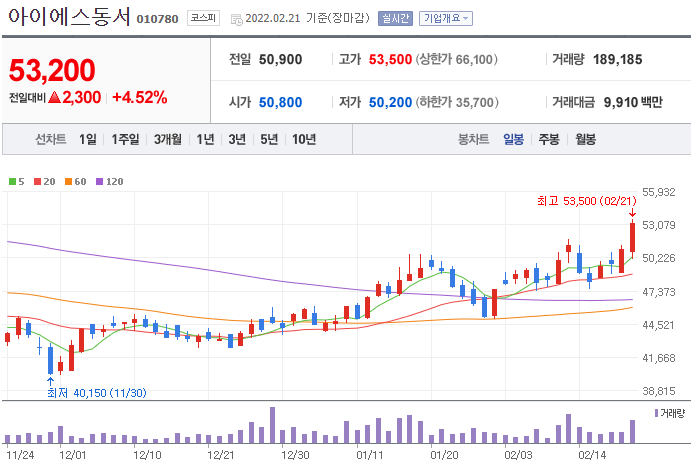
Task: Click the +4.52% change rate
Action: click(x=140, y=97)
